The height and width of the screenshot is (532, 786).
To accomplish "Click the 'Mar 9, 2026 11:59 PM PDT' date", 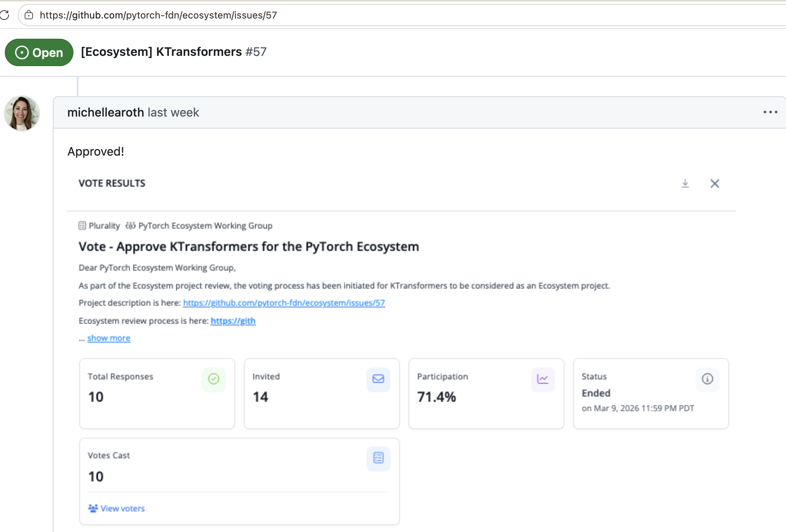I will pos(644,408).
